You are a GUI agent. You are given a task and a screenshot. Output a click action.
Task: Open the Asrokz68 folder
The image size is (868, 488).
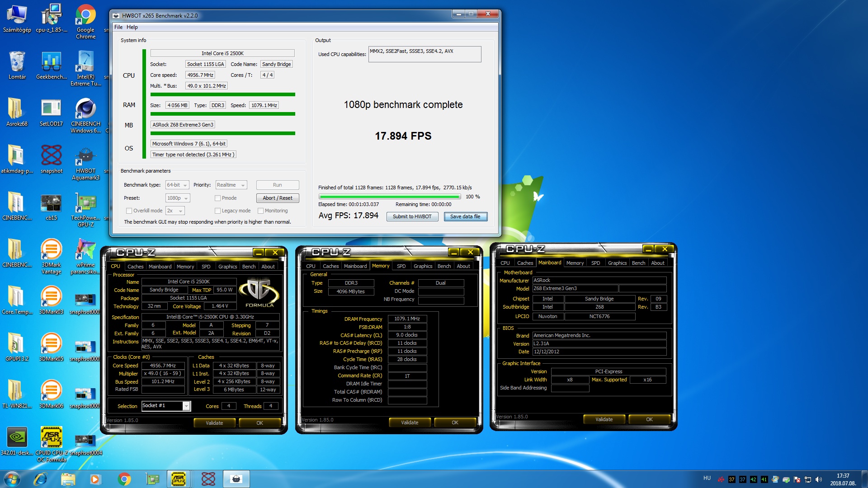click(x=17, y=113)
